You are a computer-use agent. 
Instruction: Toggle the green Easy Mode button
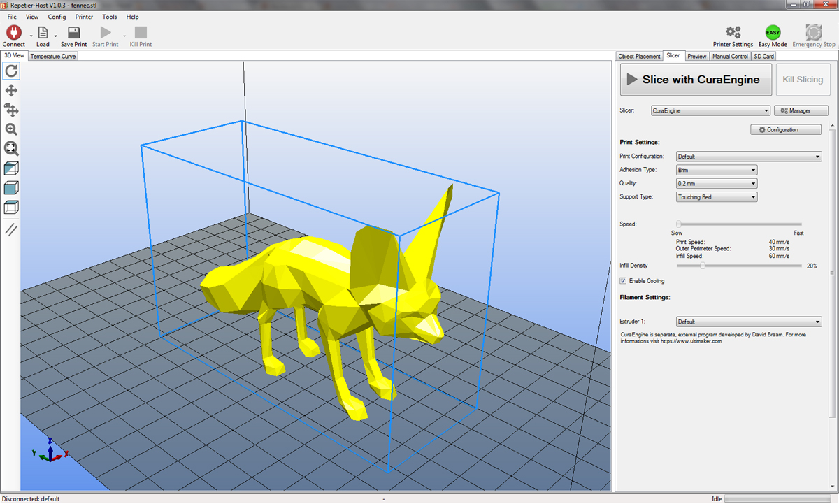(773, 33)
